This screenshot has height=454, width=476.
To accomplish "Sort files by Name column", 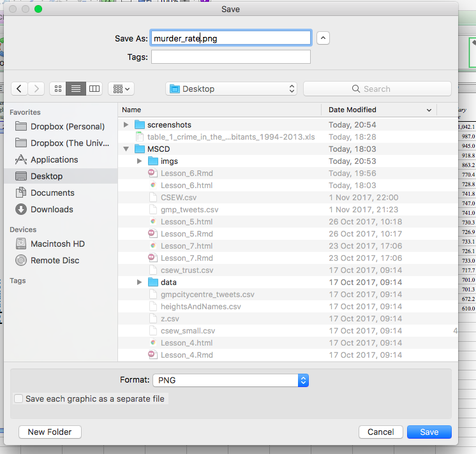I will coord(217,110).
